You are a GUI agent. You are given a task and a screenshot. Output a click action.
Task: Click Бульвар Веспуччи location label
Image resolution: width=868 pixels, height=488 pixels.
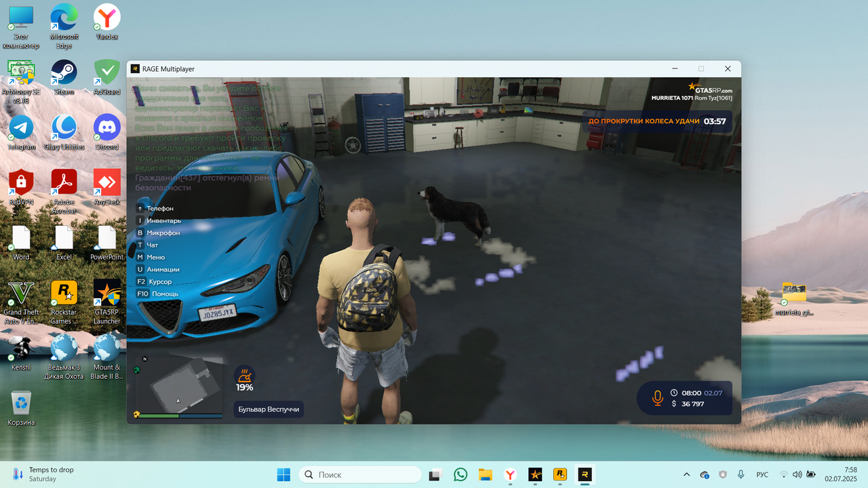(269, 409)
